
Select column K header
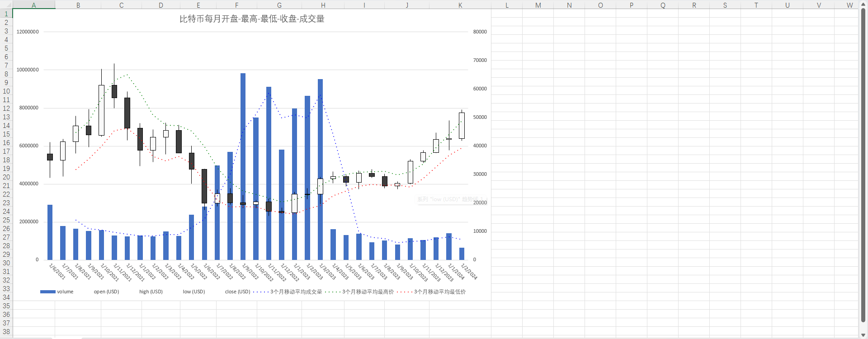coord(460,5)
